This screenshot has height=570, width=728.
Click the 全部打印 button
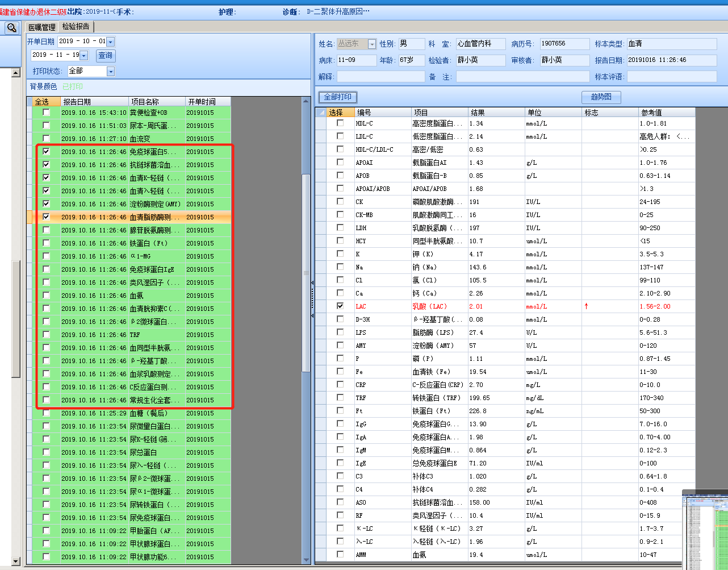tap(338, 97)
